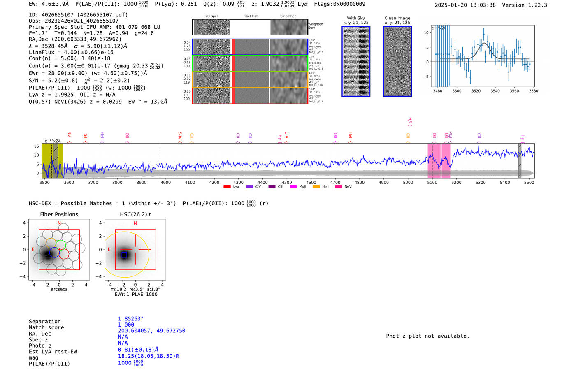Click the Separation value 1.85263"
This screenshot has height=392, width=576.
[131, 319]
